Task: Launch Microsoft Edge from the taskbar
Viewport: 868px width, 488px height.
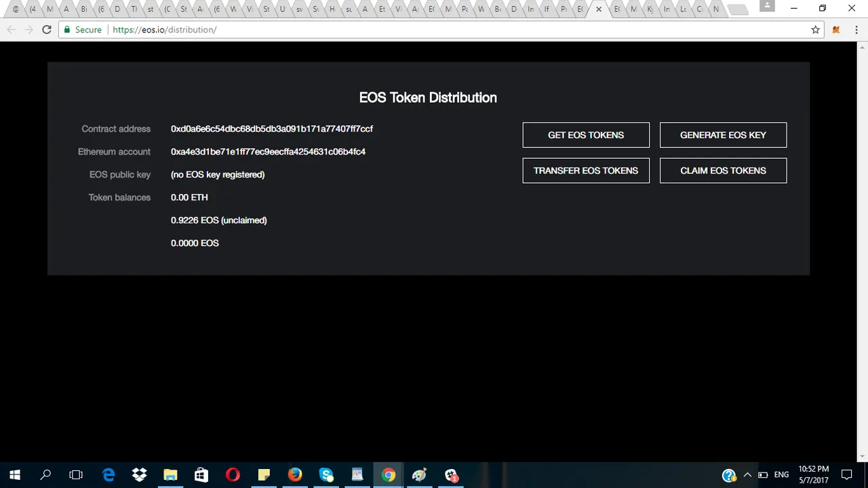Action: coord(108,475)
